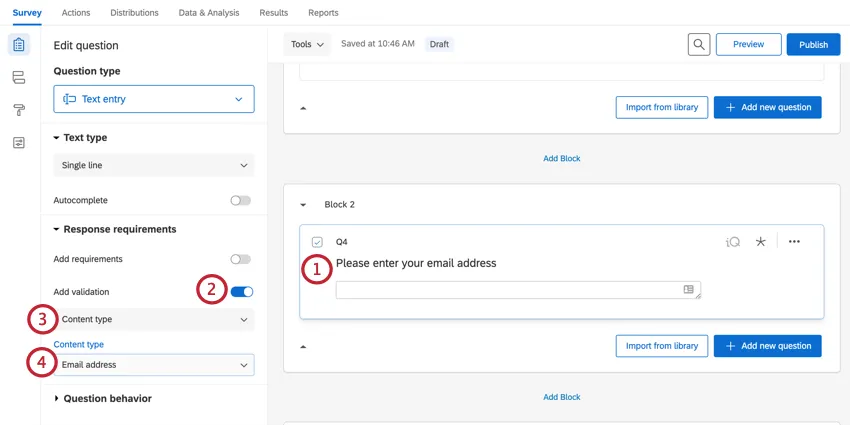Open the survey flow sidebar icon
The width and height of the screenshot is (850, 425).
pyautogui.click(x=18, y=78)
